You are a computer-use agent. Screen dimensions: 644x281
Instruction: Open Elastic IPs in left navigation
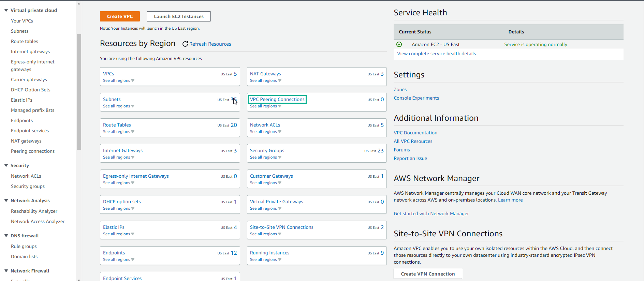(x=21, y=100)
